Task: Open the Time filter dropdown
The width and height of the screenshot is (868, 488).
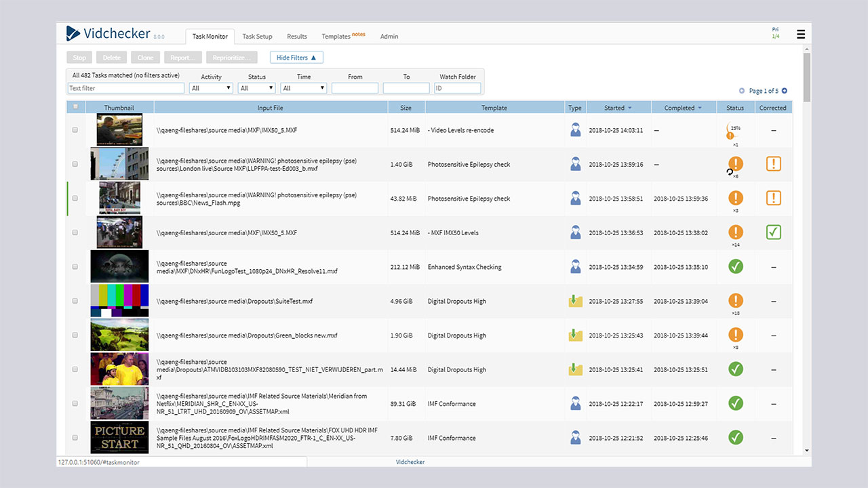Action: (304, 88)
